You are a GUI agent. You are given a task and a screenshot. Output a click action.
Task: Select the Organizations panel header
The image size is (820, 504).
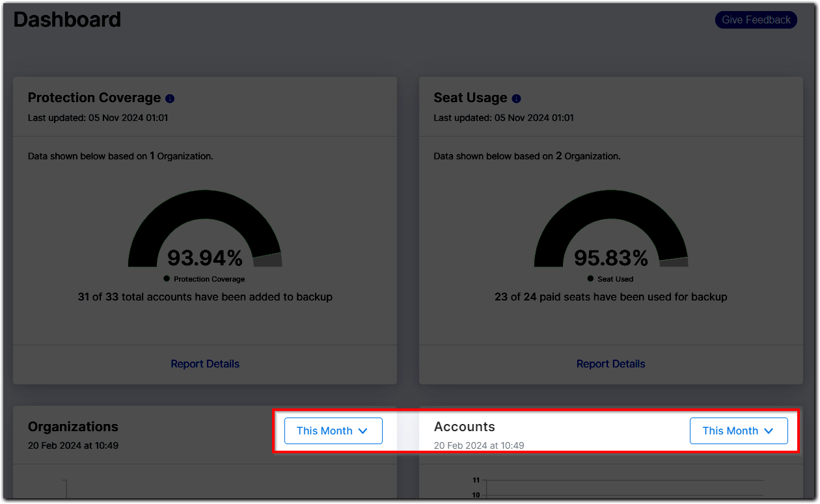coord(73,427)
